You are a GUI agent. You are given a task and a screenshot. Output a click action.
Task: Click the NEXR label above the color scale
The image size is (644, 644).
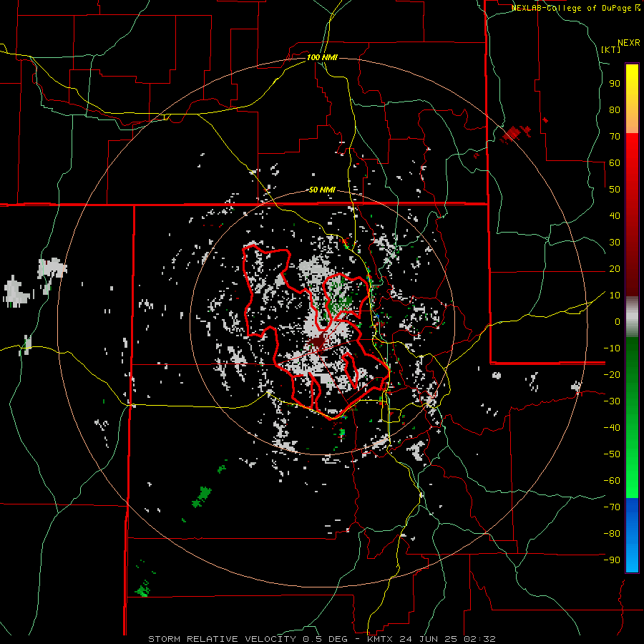tap(629, 43)
